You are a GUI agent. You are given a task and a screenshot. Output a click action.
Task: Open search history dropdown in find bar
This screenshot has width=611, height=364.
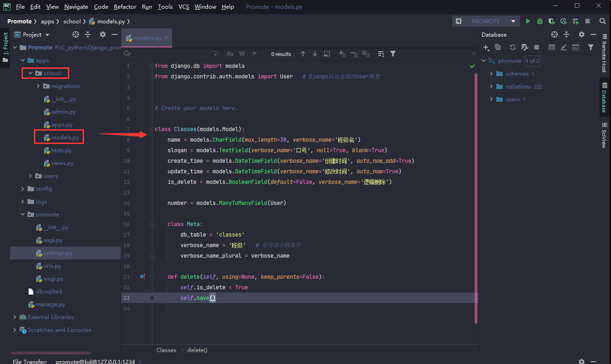(x=128, y=54)
